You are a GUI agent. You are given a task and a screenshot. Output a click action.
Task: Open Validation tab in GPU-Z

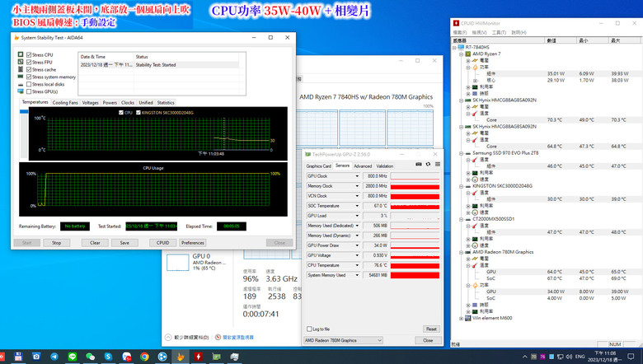(x=385, y=166)
